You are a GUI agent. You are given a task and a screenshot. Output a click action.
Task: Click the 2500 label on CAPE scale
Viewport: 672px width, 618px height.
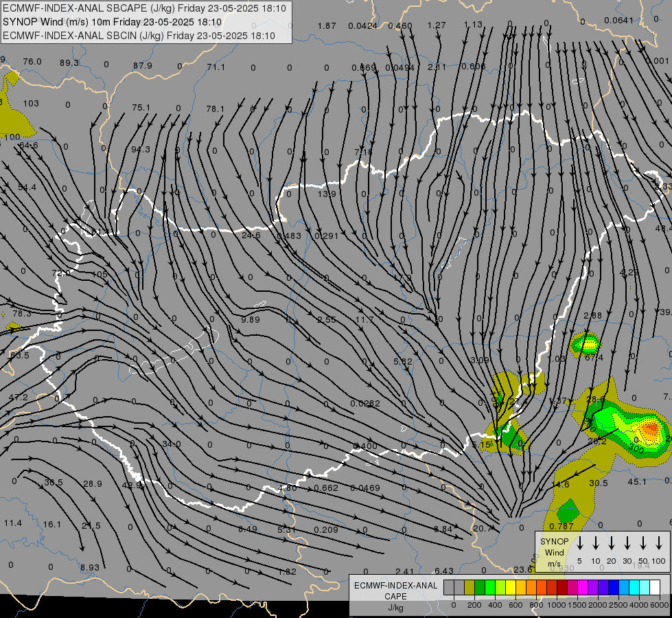[x=618, y=605]
